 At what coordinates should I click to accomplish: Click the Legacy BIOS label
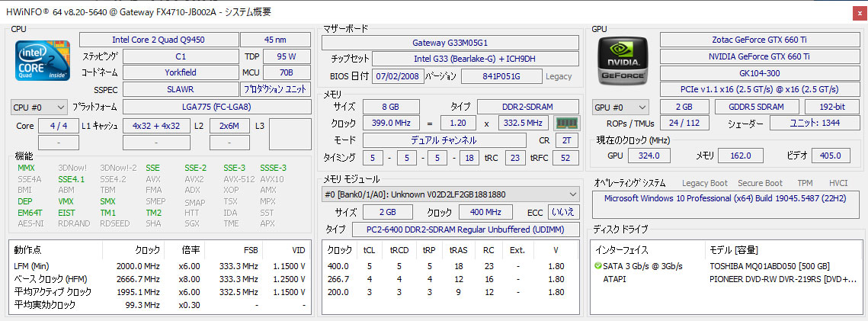point(559,76)
